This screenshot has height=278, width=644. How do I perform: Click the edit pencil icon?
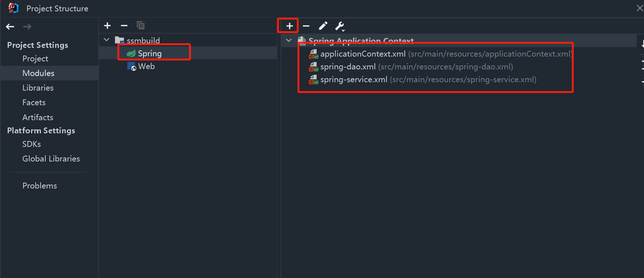click(323, 26)
